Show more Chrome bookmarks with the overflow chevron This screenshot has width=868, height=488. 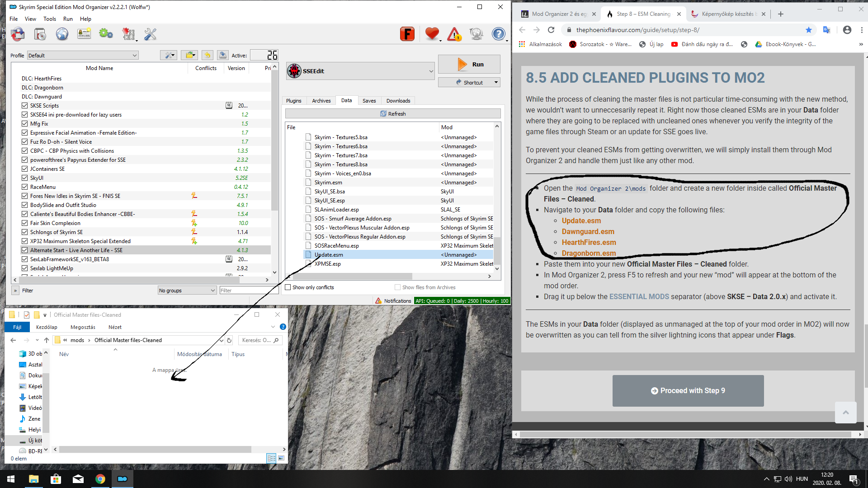coord(861,44)
